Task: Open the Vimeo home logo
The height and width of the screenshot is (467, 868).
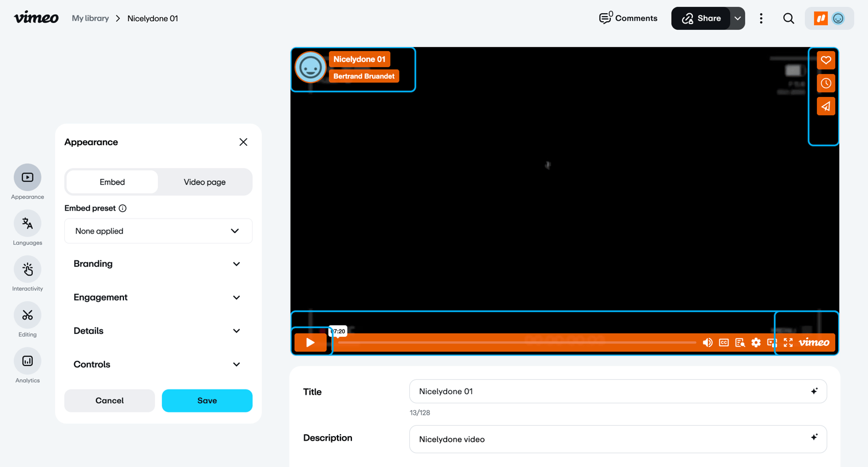Action: pos(36,18)
